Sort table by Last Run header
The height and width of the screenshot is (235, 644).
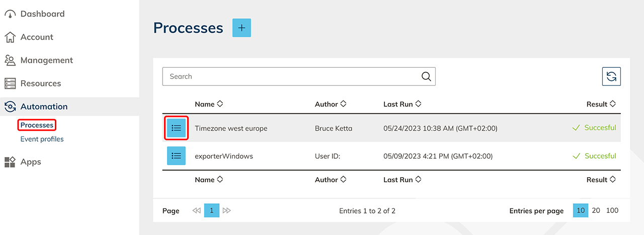(402, 104)
